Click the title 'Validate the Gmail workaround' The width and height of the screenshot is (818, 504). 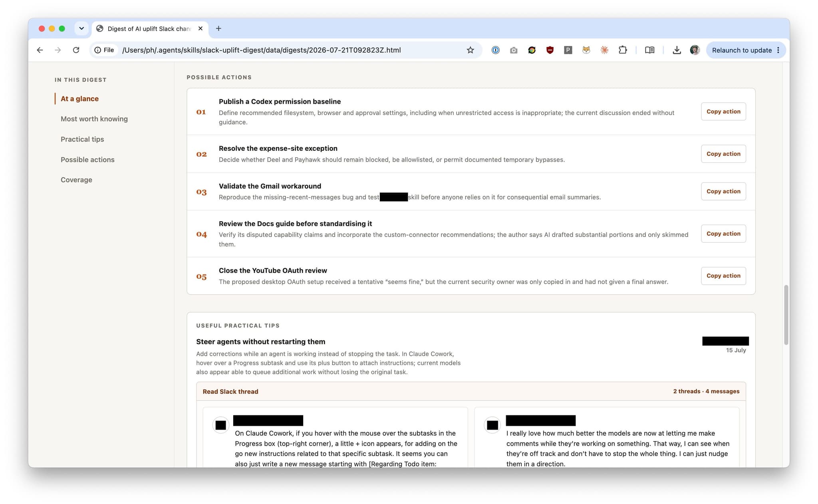[270, 186]
